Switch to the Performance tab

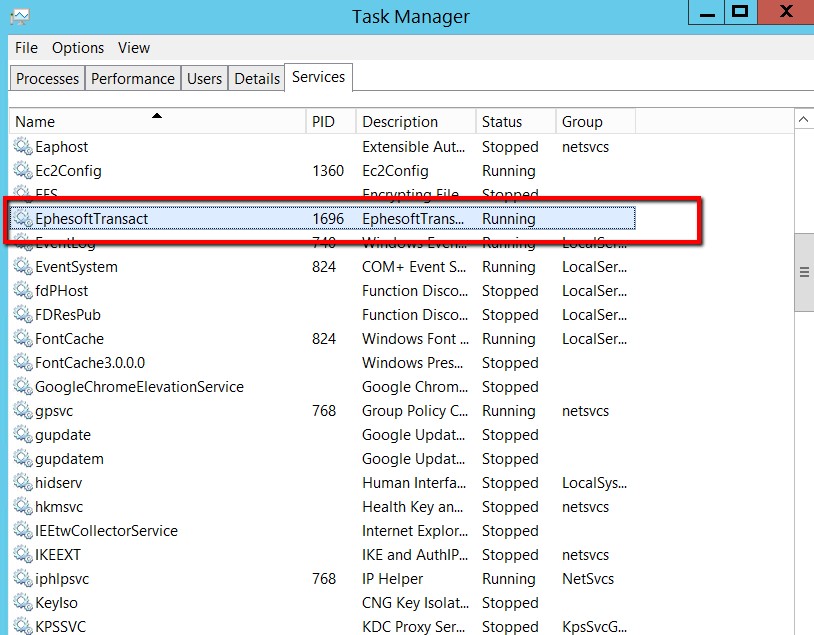133,78
